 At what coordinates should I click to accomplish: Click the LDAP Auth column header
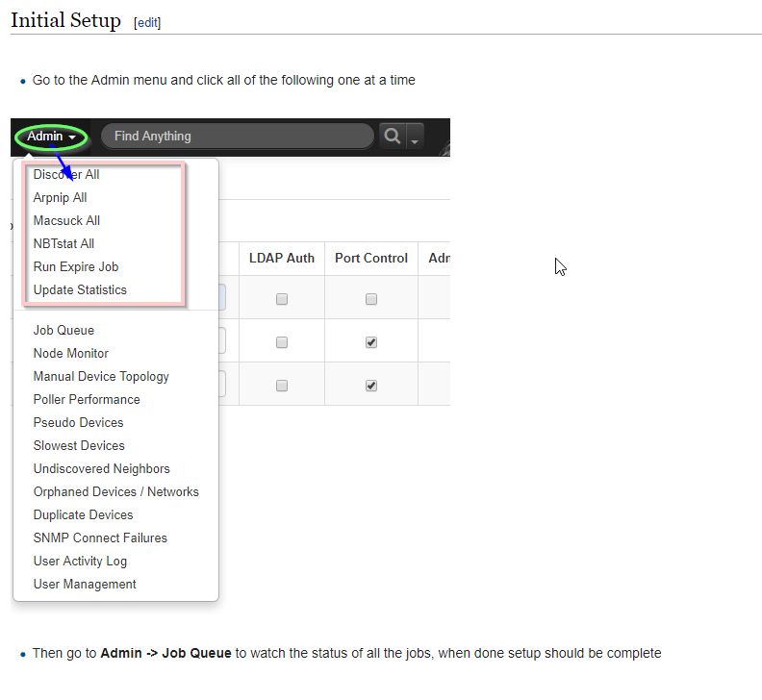pyautogui.click(x=282, y=258)
